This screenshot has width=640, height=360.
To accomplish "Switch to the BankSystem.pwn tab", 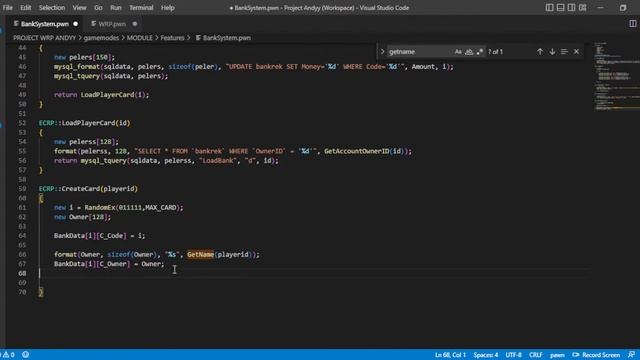I will pyautogui.click(x=45, y=24).
